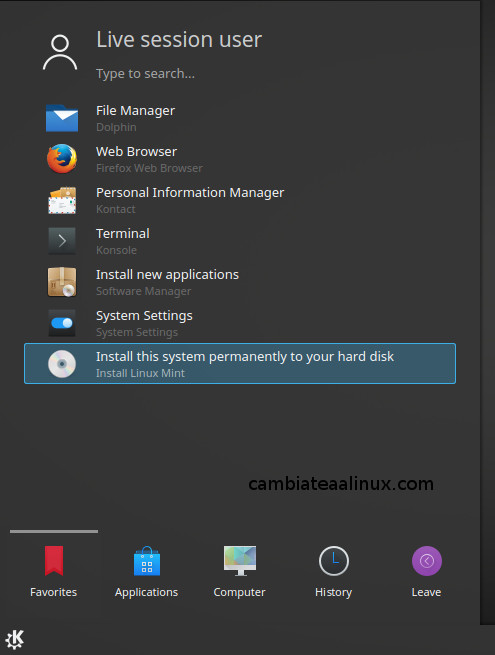495x655 pixels.
Task: Select the "Web Browser" entry title
Action: tap(136, 151)
